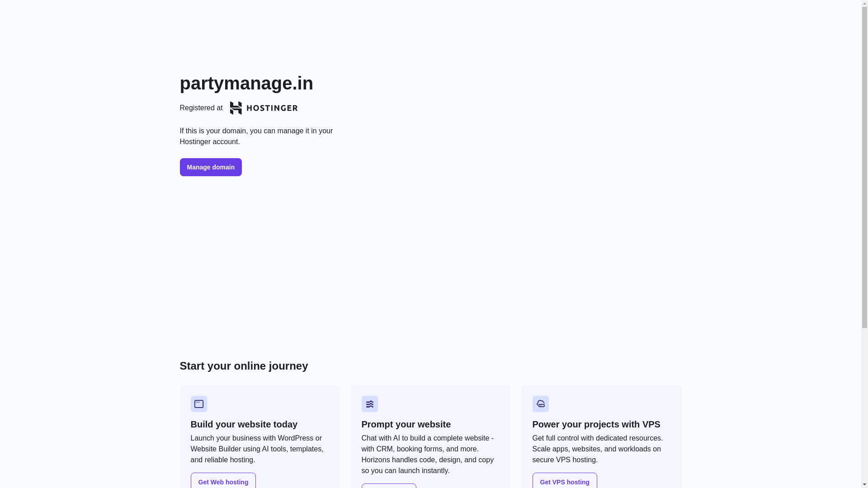This screenshot has width=868, height=488.
Task: Click the Build your website today heading
Action: pyautogui.click(x=244, y=424)
